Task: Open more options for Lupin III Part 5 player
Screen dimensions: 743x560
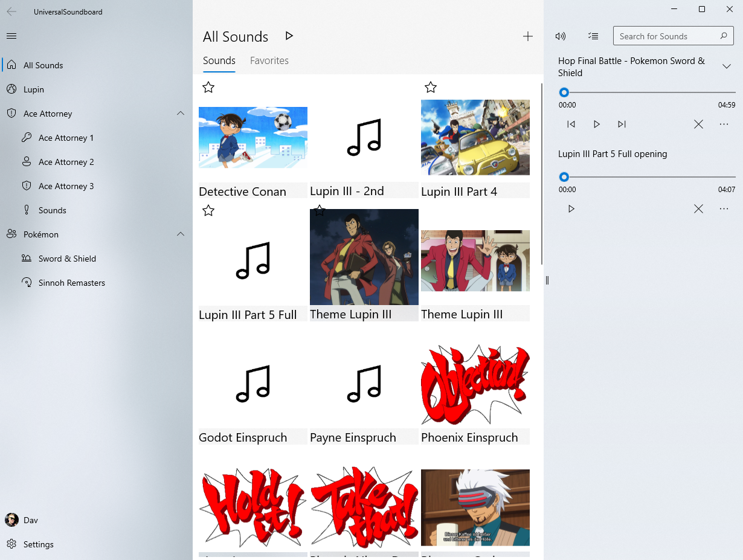Action: [724, 208]
